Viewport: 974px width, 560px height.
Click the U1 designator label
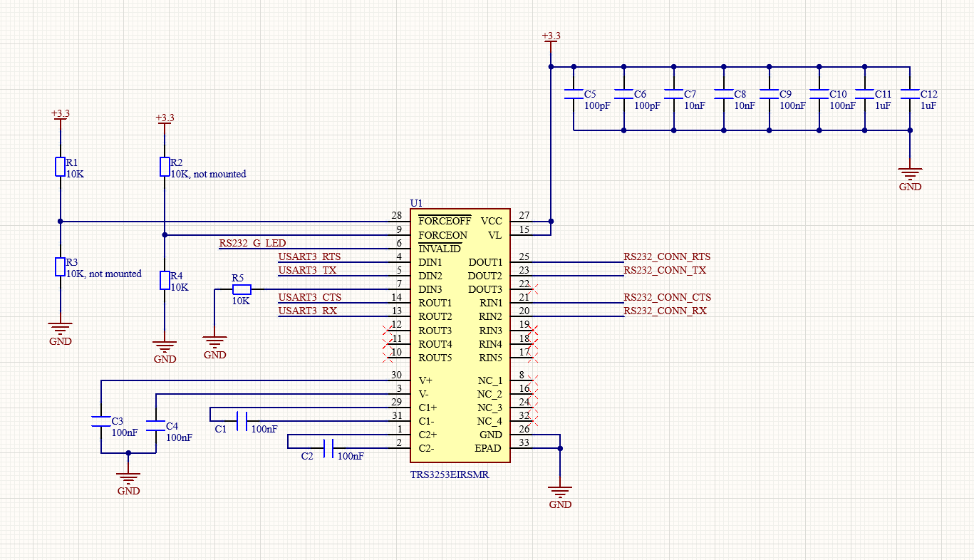point(416,203)
